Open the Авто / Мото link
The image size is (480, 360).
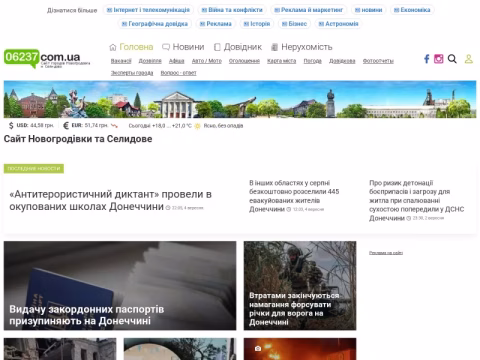(x=207, y=61)
